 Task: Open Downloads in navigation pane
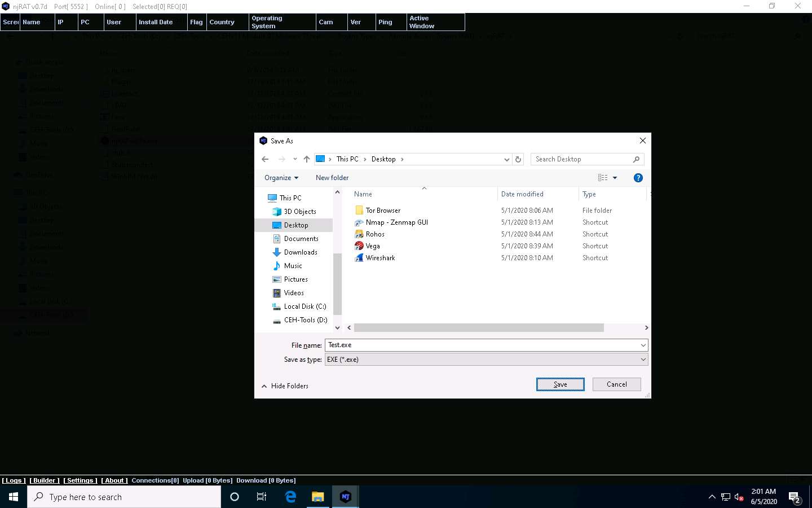point(300,252)
